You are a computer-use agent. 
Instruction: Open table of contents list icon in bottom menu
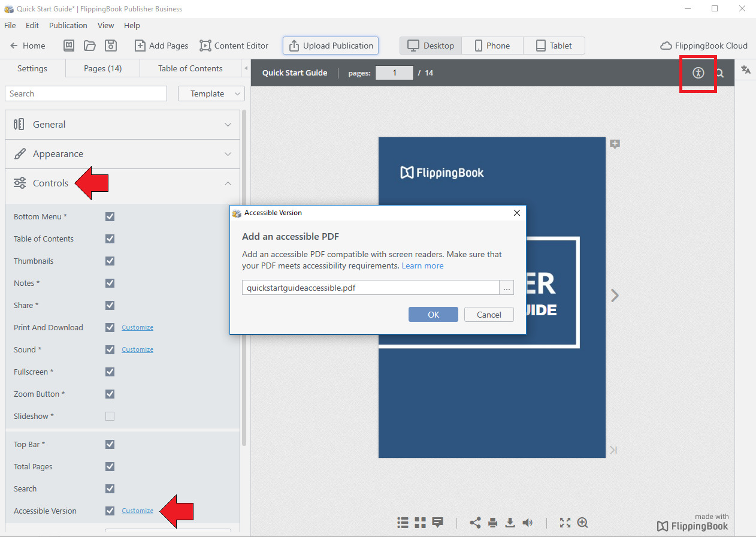point(403,523)
